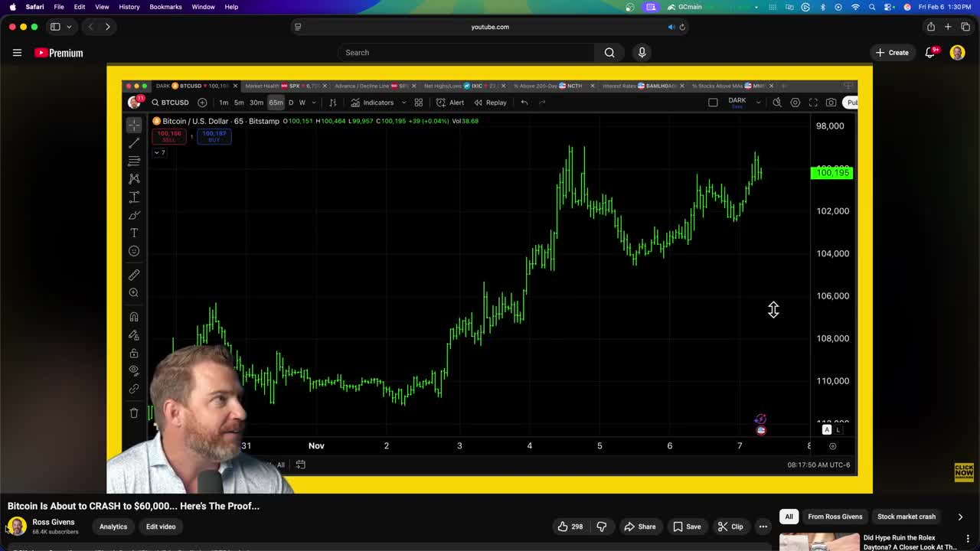Take a chart snapshot with the camera icon

[831, 102]
